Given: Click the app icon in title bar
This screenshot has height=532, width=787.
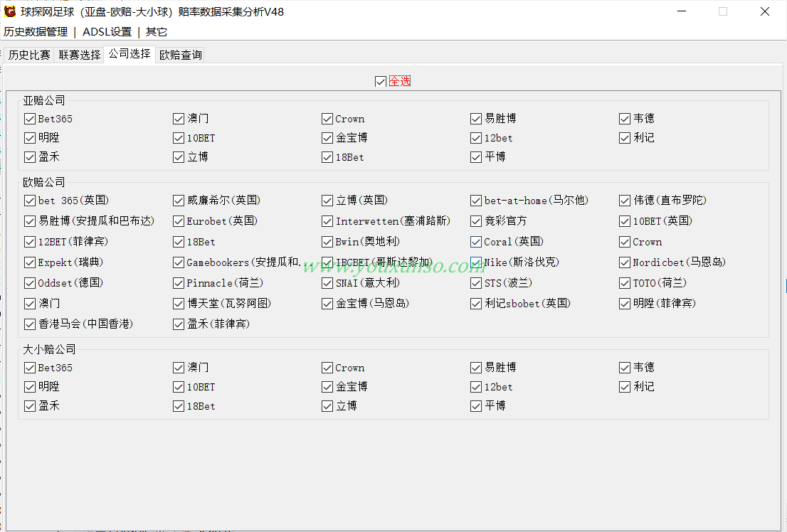Looking at the screenshot, I should (9, 11).
